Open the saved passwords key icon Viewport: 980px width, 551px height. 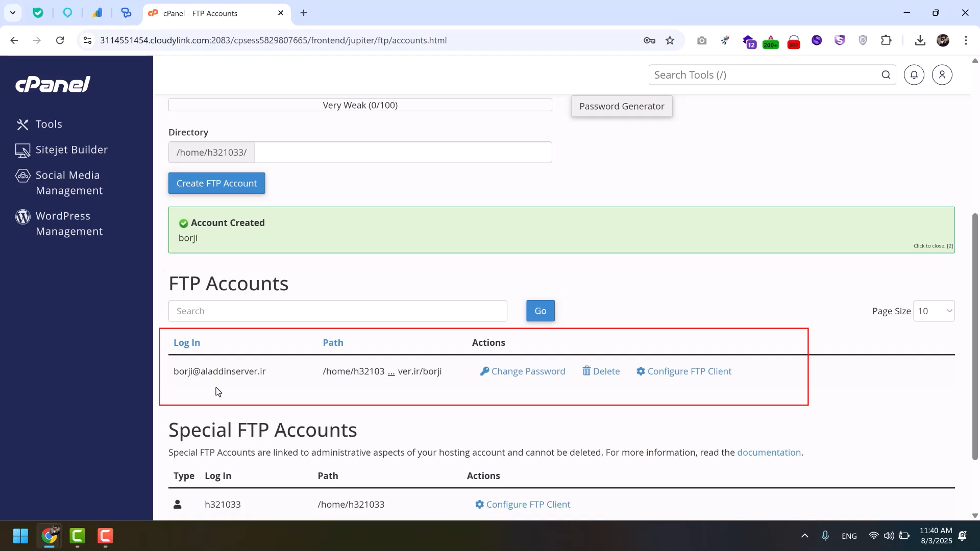649,40
